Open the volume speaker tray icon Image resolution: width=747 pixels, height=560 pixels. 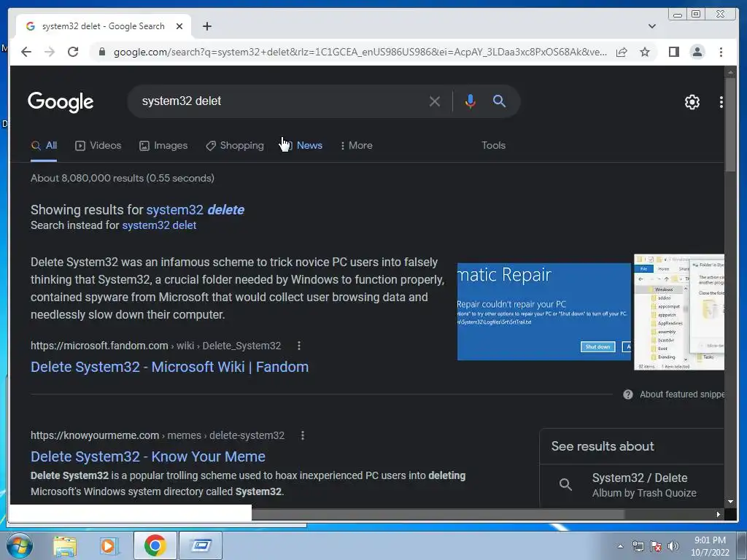point(673,547)
